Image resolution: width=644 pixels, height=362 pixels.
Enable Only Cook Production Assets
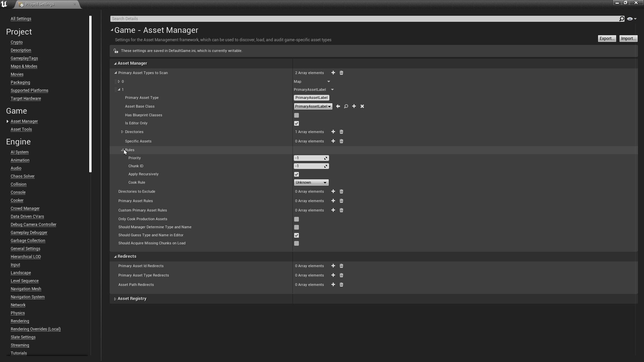tap(297, 219)
